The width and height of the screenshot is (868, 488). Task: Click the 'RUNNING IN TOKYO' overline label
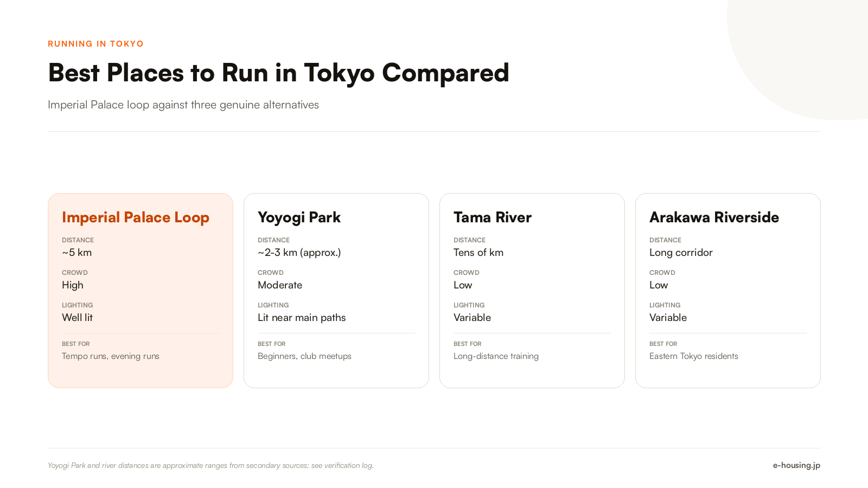coord(95,44)
